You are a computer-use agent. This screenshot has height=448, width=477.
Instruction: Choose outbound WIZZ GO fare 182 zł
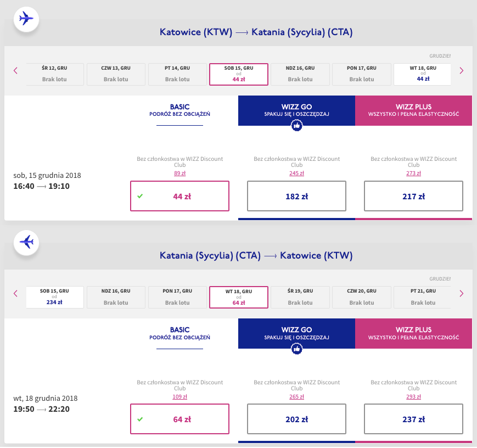pyautogui.click(x=296, y=196)
